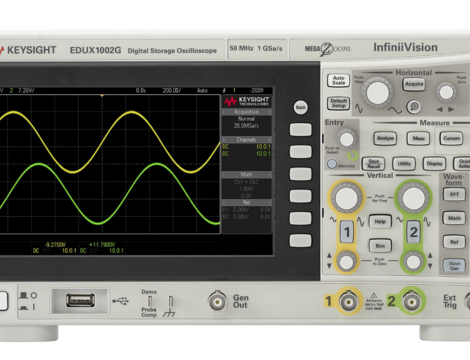Push the Acquire button
This screenshot has height=360, width=470.
coord(414,84)
